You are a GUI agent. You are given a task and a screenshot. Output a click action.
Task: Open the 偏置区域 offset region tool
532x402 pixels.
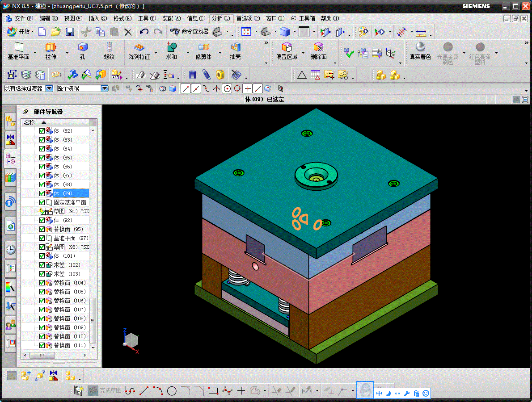[287, 51]
